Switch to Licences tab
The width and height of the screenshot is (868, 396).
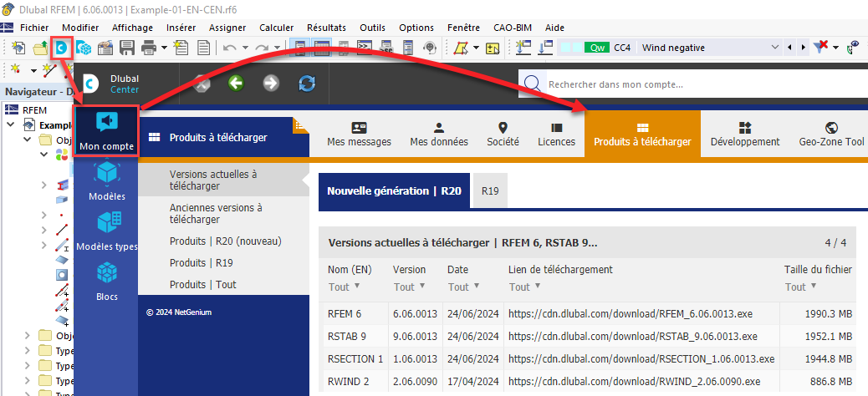(556, 135)
